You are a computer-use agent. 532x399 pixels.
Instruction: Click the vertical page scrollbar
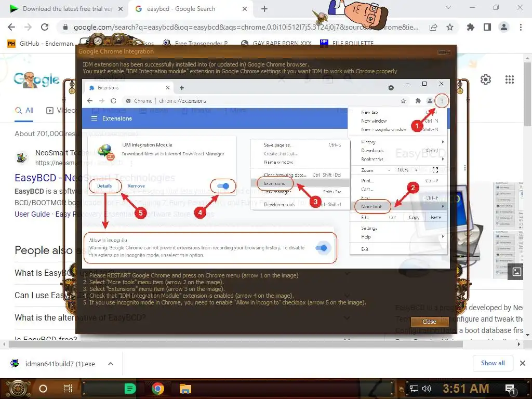[528, 94]
